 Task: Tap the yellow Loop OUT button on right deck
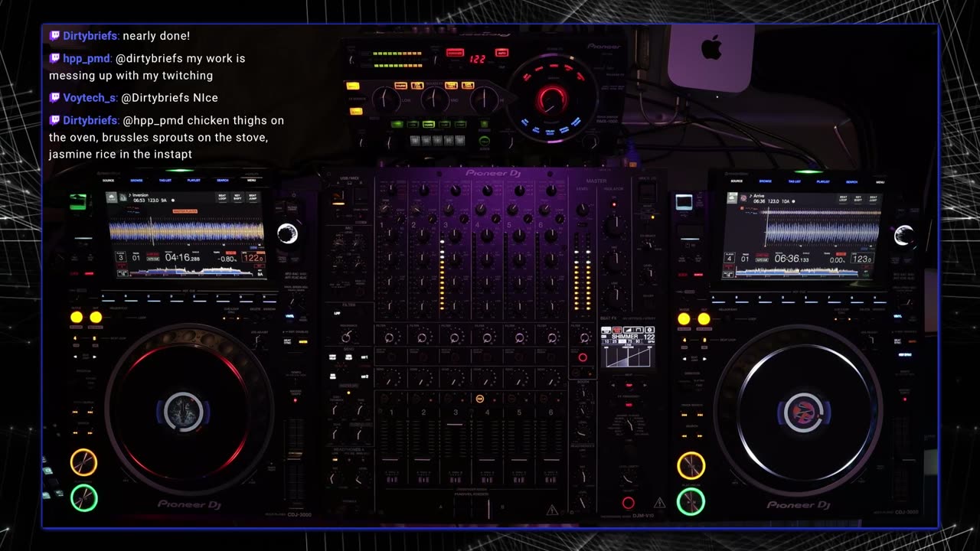[x=704, y=318]
